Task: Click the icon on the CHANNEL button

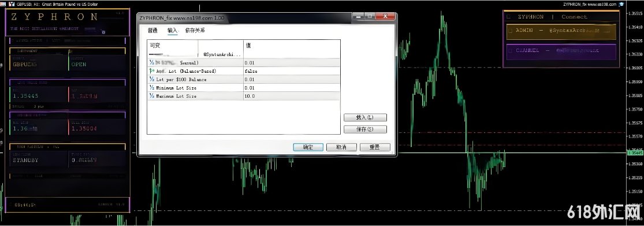Action: 510,50
